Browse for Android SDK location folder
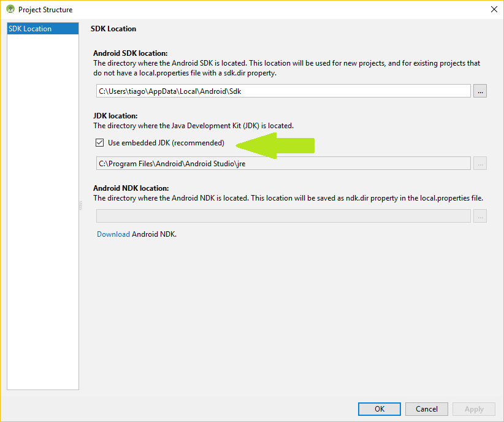The width and height of the screenshot is (504, 422). click(x=480, y=91)
